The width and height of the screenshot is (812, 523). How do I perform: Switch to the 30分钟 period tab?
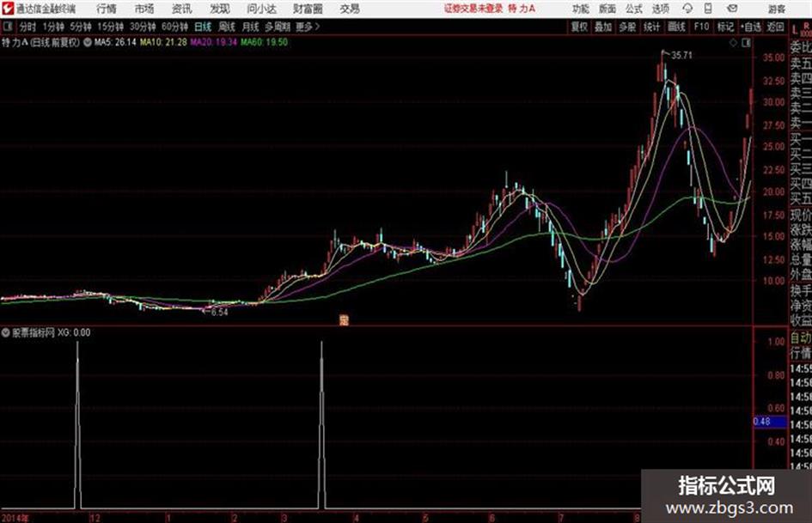click(x=143, y=27)
